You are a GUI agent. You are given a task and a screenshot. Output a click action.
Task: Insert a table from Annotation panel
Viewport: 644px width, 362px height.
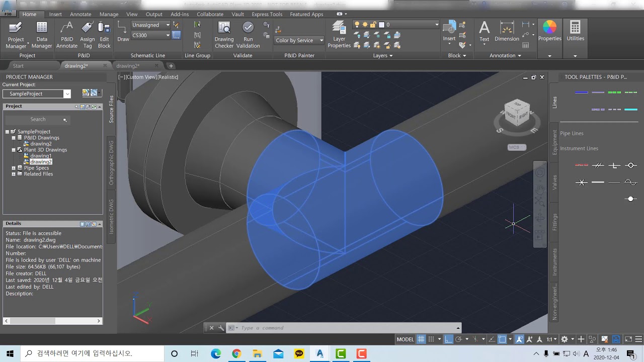coord(526,45)
